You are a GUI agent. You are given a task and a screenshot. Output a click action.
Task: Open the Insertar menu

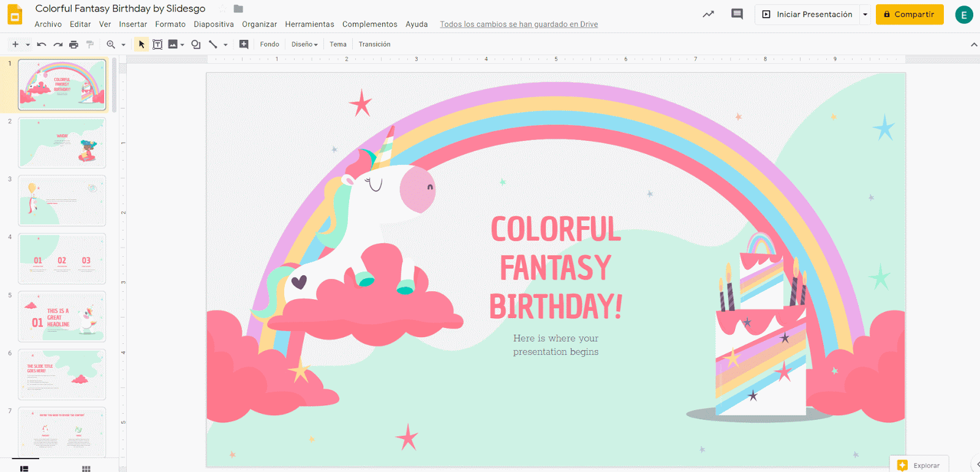click(x=133, y=25)
